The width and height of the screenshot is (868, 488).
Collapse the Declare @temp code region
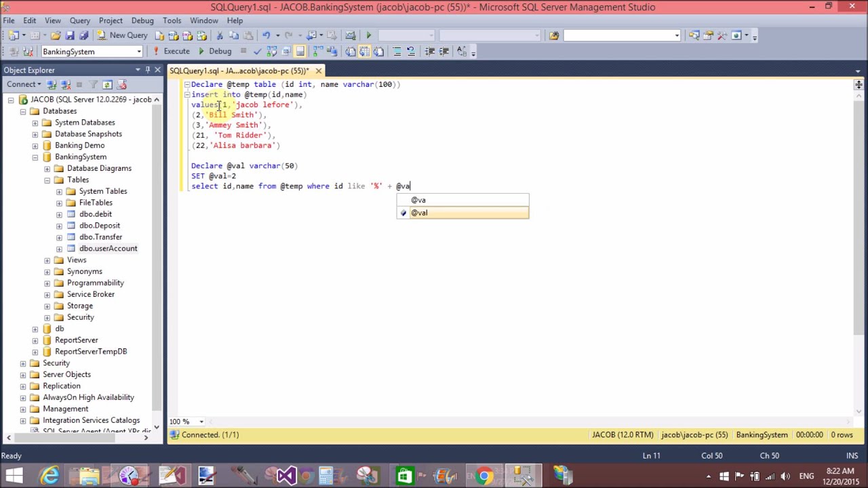click(x=186, y=85)
